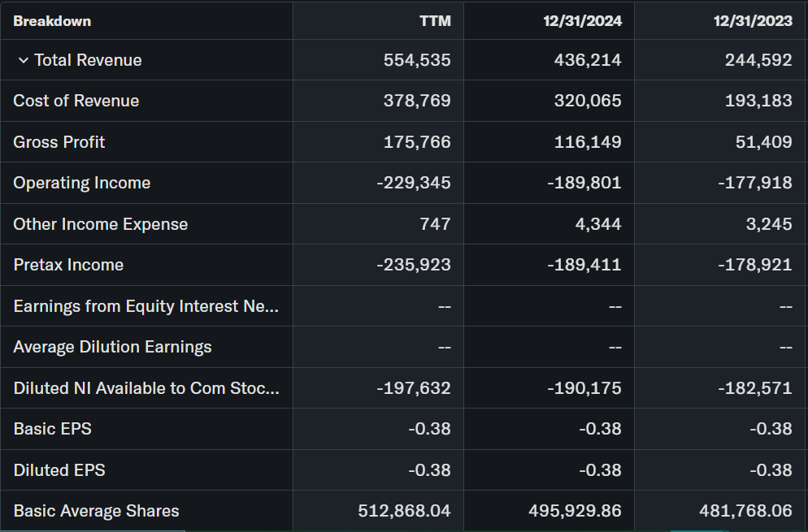Select the Other Income Expense label

point(101,224)
